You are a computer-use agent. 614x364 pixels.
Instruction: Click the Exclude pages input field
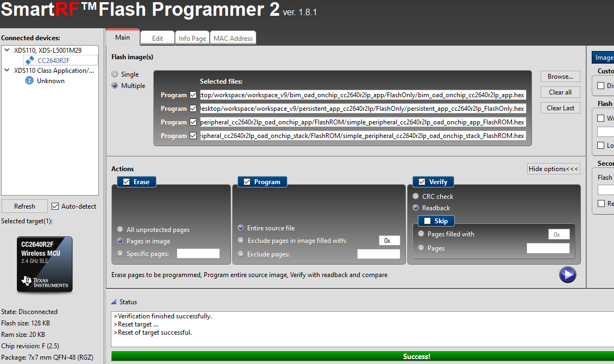[379, 254]
